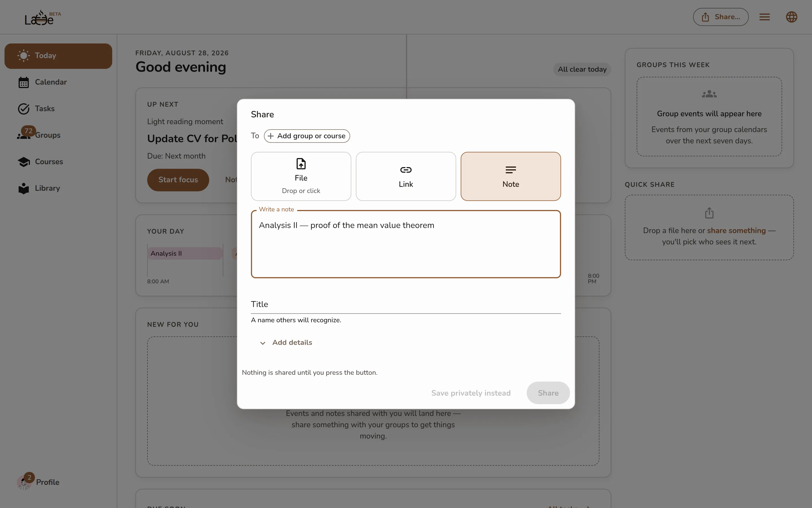Viewport: 812px width, 508px height.
Task: Click the Latte BETA logo
Action: click(43, 18)
